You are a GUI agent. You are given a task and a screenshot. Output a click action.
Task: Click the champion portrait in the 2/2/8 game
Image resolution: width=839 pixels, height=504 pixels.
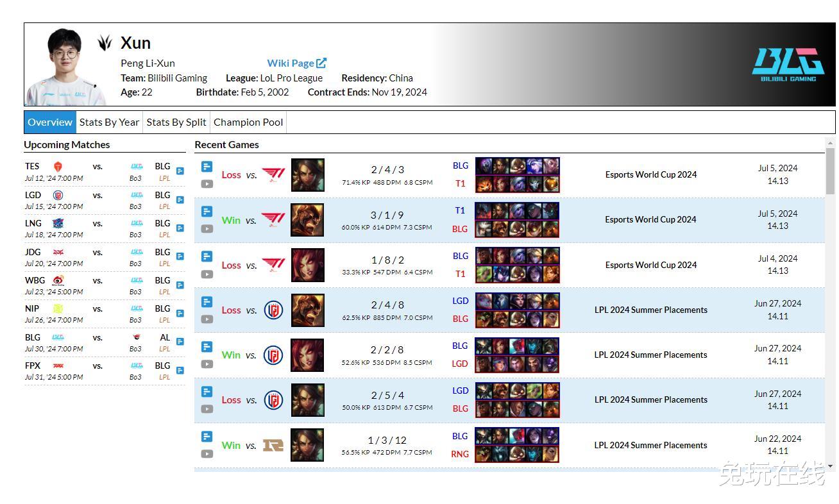click(x=308, y=355)
